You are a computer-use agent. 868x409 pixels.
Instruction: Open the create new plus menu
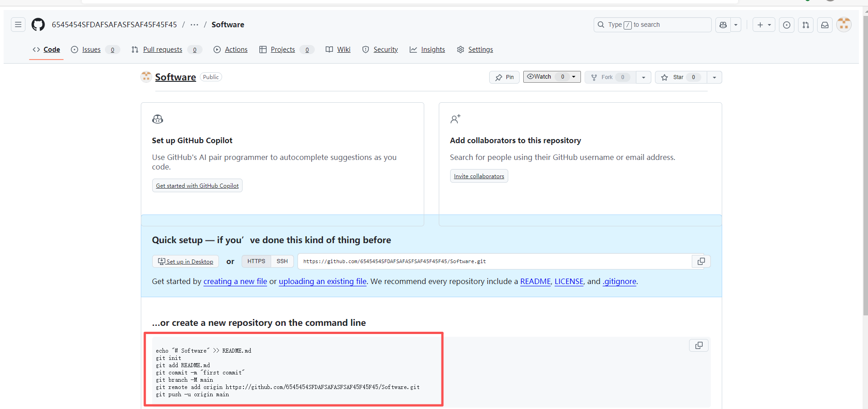764,25
